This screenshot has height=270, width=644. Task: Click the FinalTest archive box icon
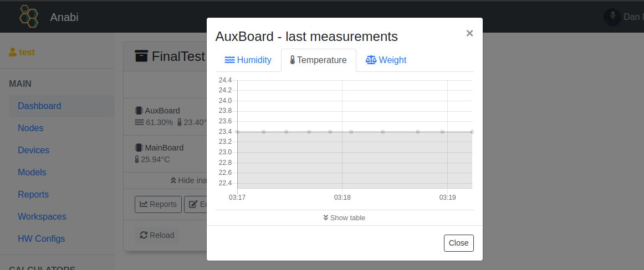(x=142, y=56)
